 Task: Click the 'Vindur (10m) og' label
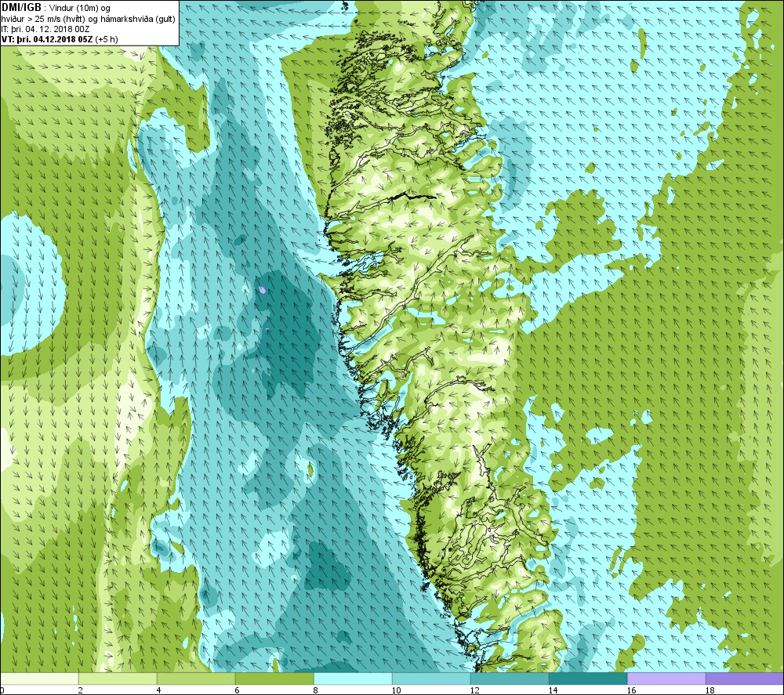[80, 9]
